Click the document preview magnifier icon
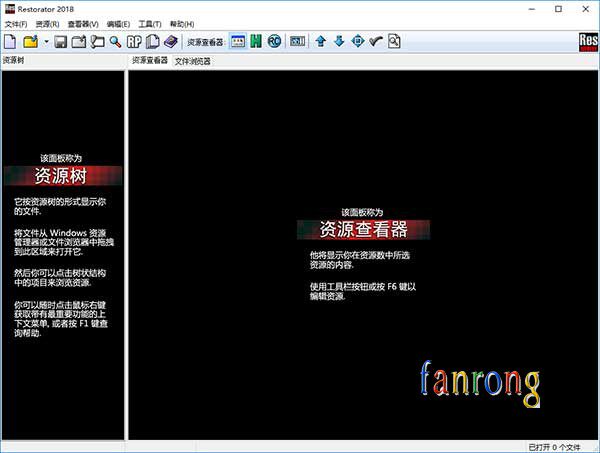Screen dimensions: 600x453 click(x=394, y=41)
